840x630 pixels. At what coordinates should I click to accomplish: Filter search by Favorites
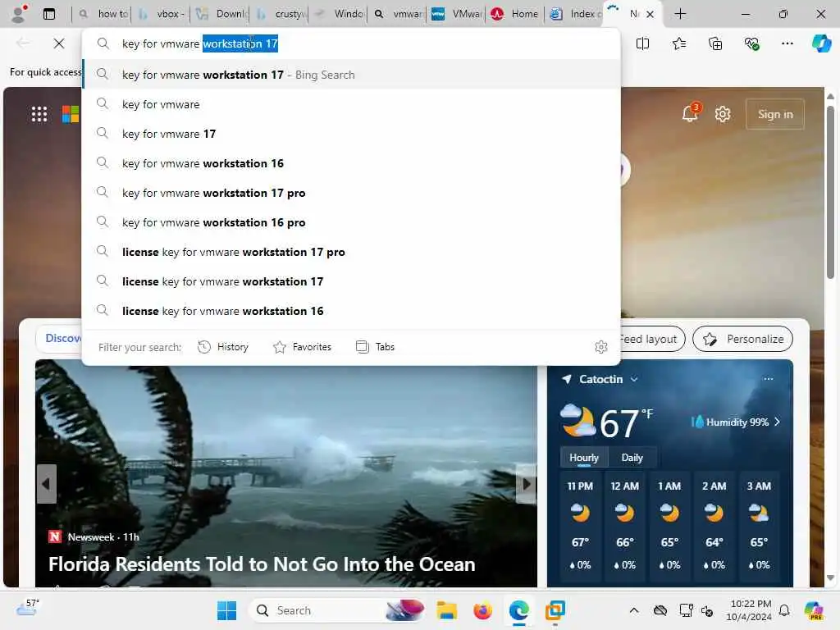(x=302, y=347)
